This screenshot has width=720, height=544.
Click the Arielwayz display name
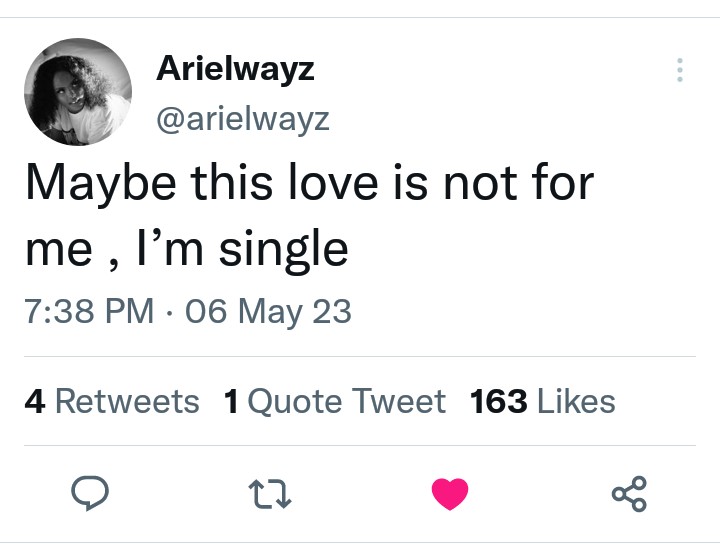[x=235, y=69]
